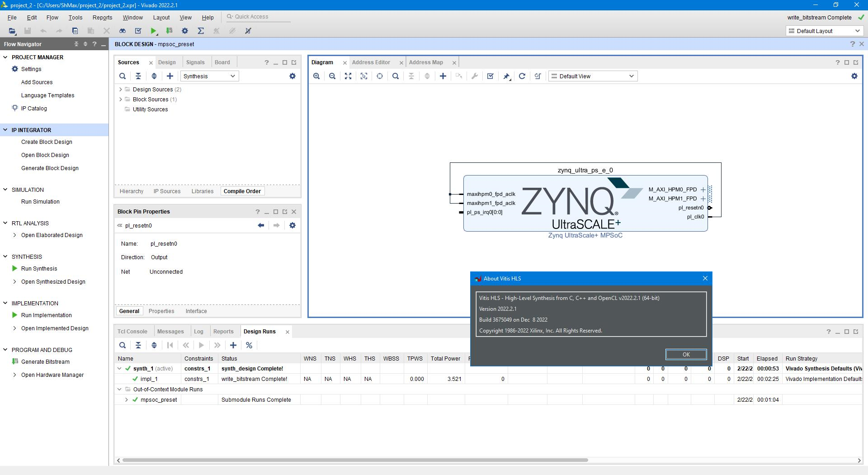Collapse synth_1 run row
This screenshot has width=868, height=475.
pos(119,369)
